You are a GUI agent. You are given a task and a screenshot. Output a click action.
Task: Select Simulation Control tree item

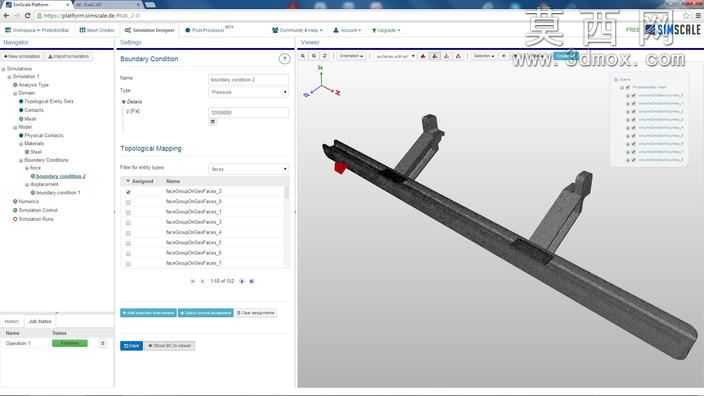point(35,210)
